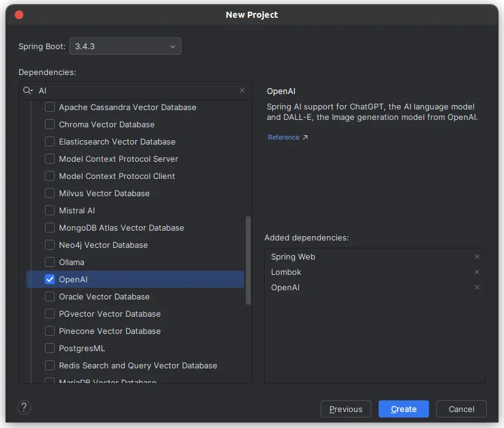Remove Lombok from the added dependencies
Screen dimensions: 504x428
tap(477, 272)
